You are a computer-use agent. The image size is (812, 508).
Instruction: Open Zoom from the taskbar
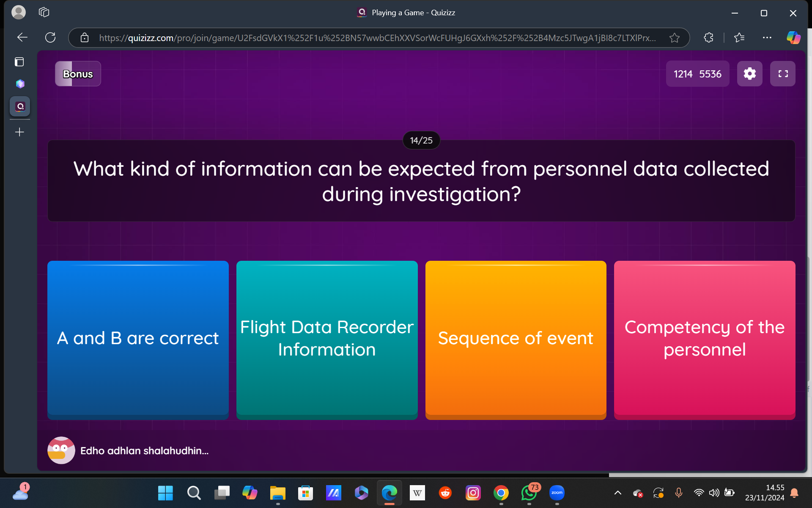[x=557, y=493]
